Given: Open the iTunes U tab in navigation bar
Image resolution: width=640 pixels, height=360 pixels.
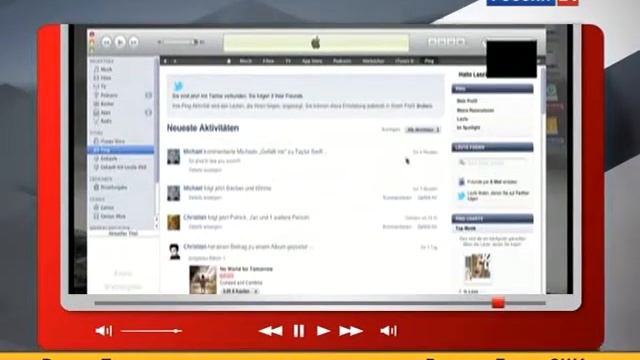Looking at the screenshot, I should coord(404,61).
